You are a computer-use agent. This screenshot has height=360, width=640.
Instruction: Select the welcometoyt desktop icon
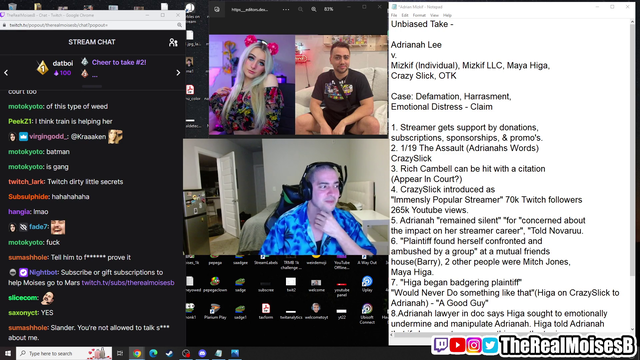pyautogui.click(x=316, y=311)
